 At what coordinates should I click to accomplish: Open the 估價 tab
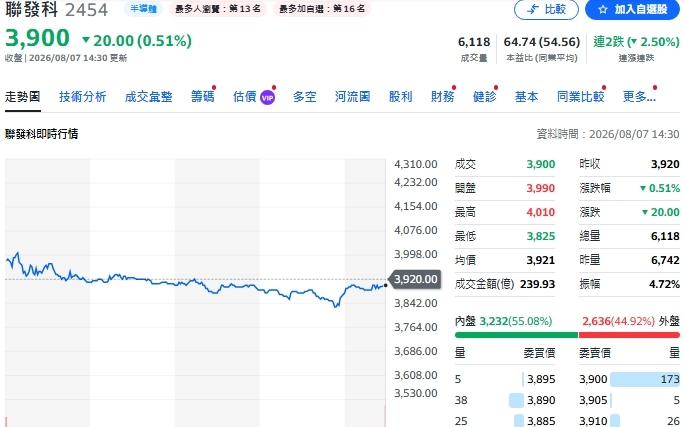[245, 97]
